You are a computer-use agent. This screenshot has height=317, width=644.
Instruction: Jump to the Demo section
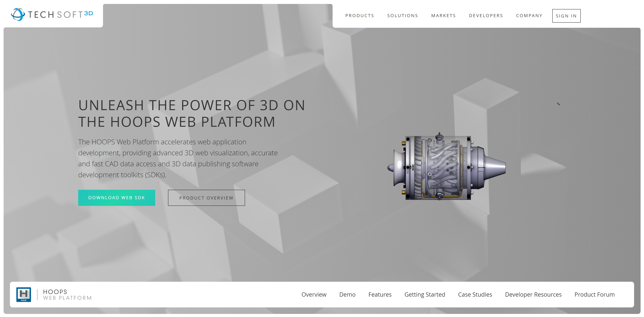347,295
